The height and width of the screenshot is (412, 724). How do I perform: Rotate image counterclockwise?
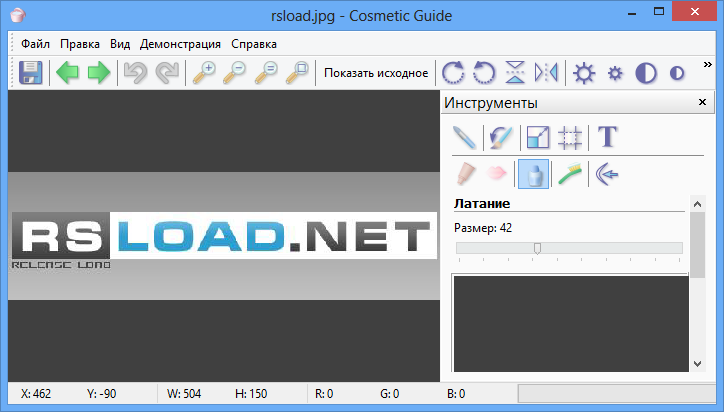click(484, 73)
